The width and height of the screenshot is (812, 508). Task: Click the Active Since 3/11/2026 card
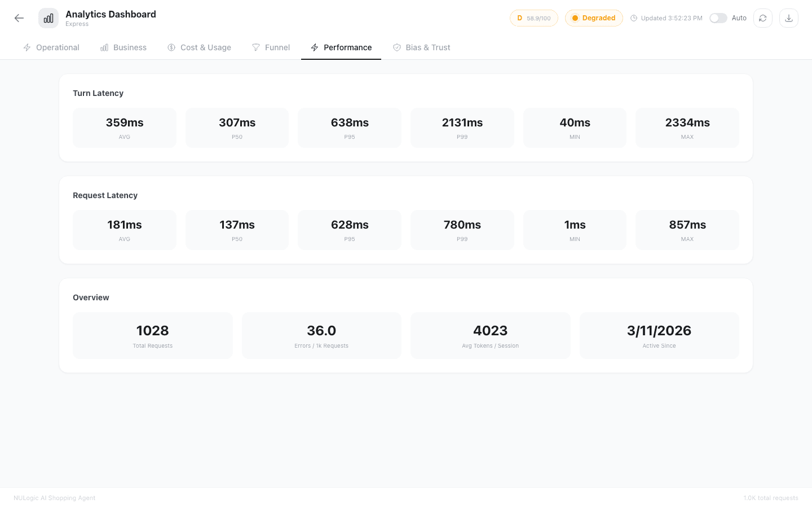tap(659, 336)
